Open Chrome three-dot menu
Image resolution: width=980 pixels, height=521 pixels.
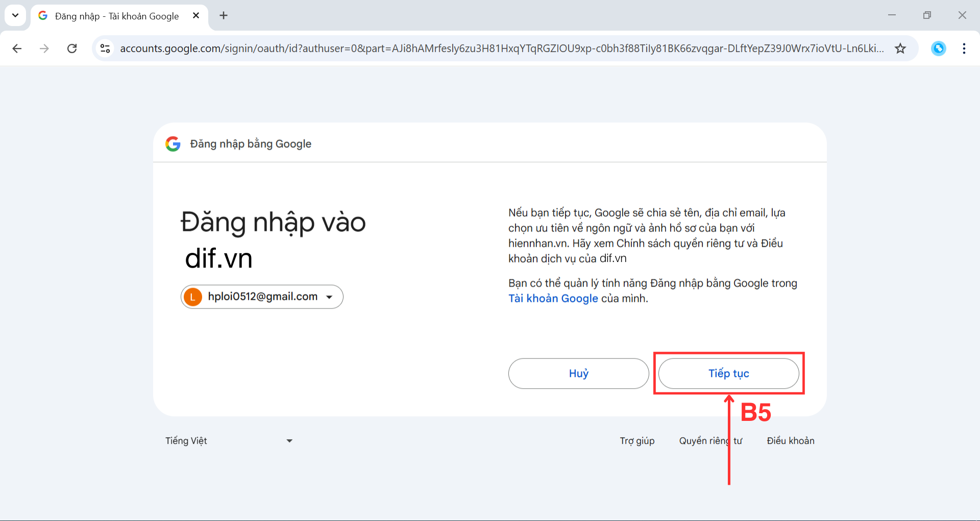[x=964, y=49]
